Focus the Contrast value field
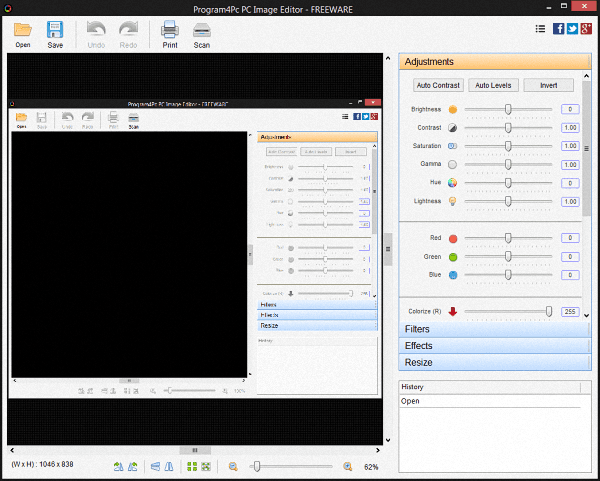Viewport: 600px width, 481px height. 570,128
